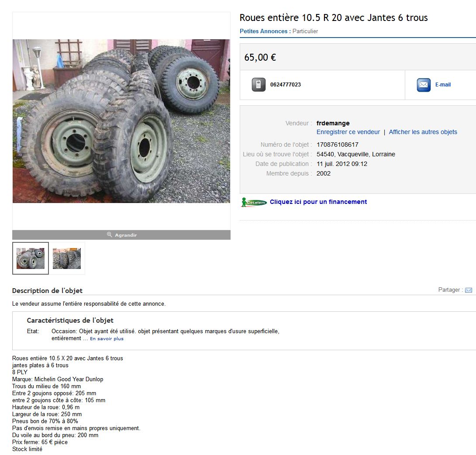The image size is (476, 455).
Task: Click the phone number 0624777023
Action: [285, 85]
